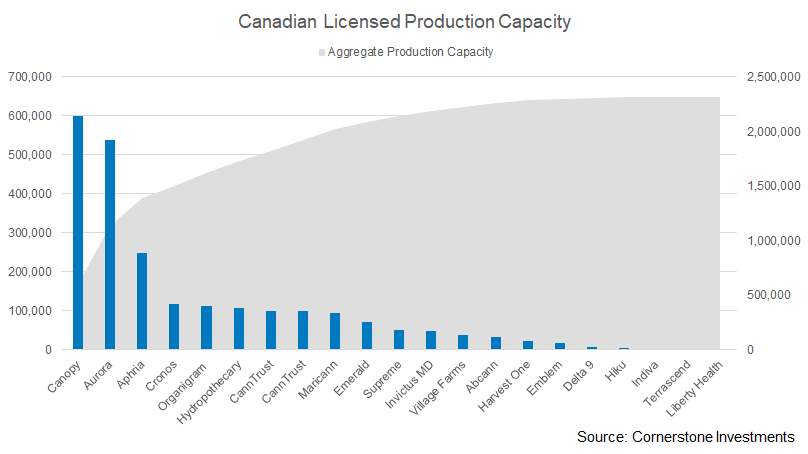Select the blue Aurora bar
The height and width of the screenshot is (454, 808).
click(110, 245)
